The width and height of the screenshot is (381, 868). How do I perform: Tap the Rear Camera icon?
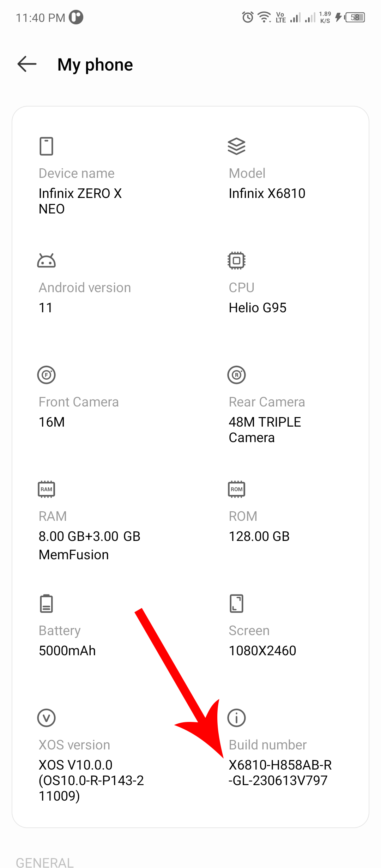point(236,375)
